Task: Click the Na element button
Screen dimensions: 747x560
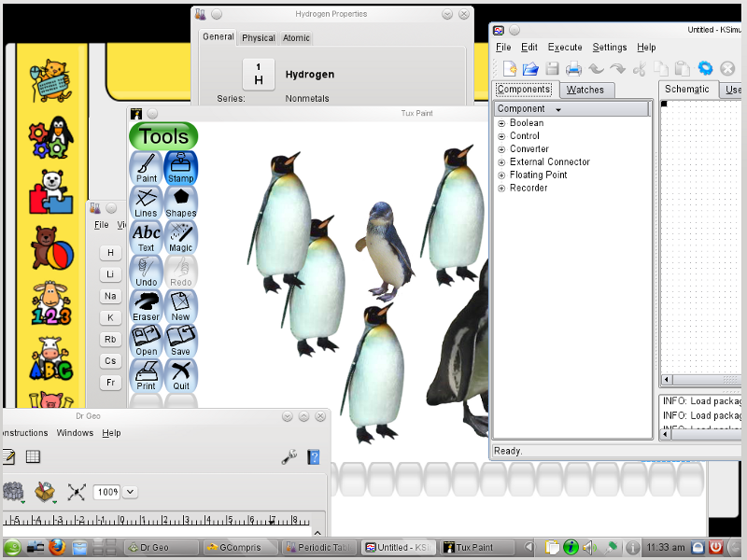Action: click(110, 296)
